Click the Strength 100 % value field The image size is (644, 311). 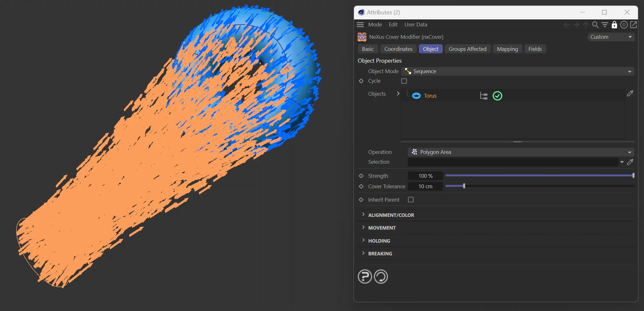pos(425,176)
